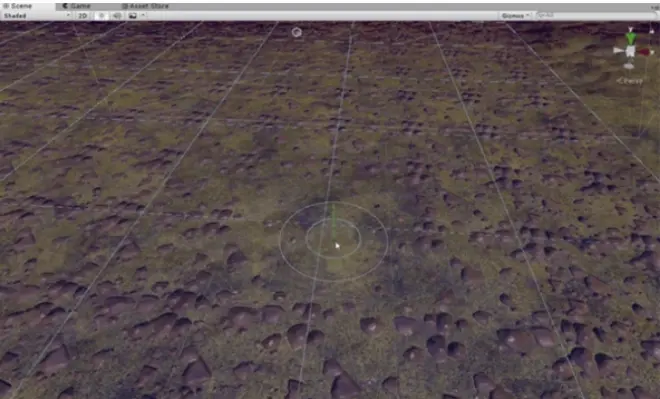
Task: Open panel options menu at top right
Action: (x=656, y=7)
